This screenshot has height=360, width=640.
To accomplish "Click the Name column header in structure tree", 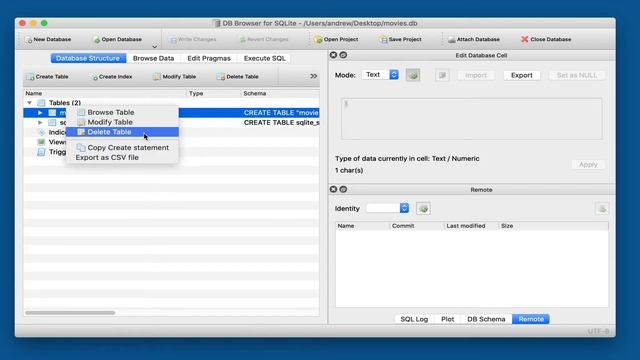I will 105,93.
